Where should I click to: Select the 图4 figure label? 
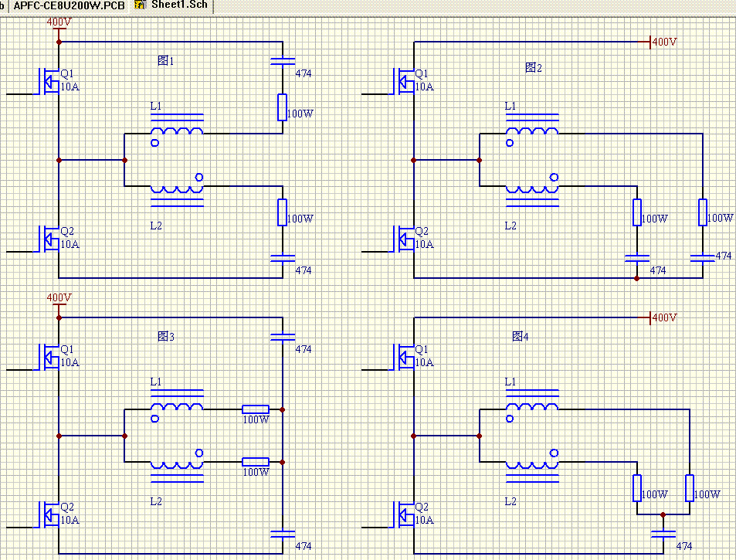(520, 336)
